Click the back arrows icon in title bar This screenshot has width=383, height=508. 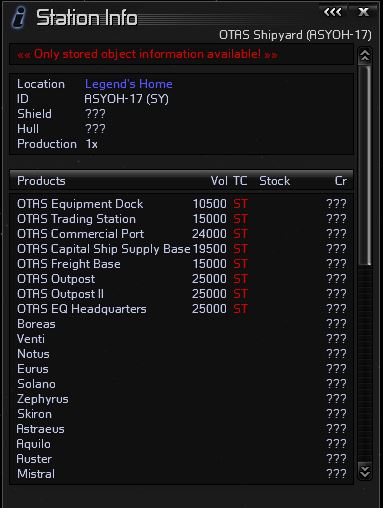[x=332, y=13]
